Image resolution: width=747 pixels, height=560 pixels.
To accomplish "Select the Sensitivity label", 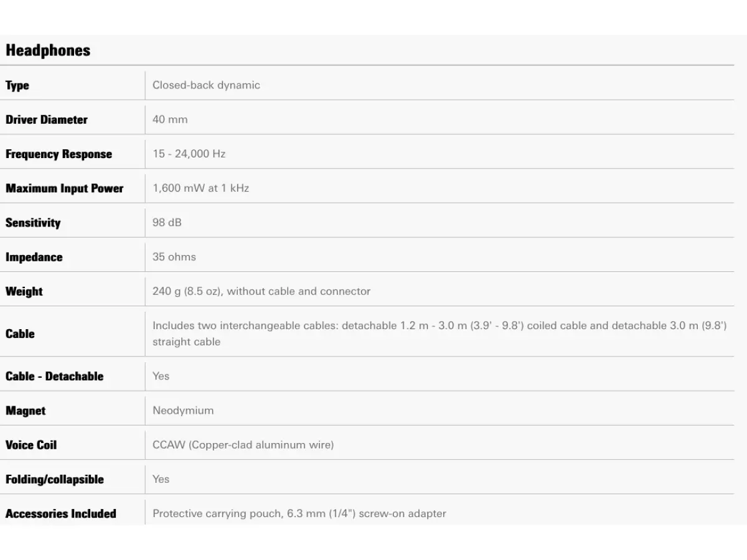I will click(x=33, y=223).
